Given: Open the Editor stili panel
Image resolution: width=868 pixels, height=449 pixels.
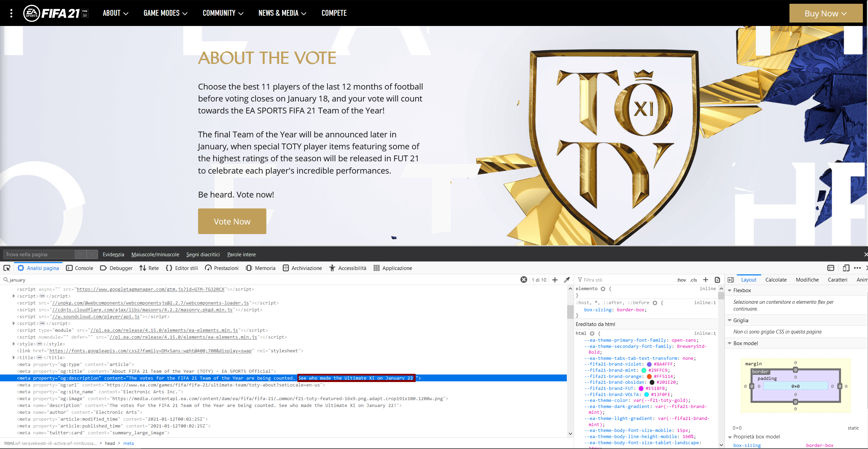Looking at the screenshot, I should 182,268.
